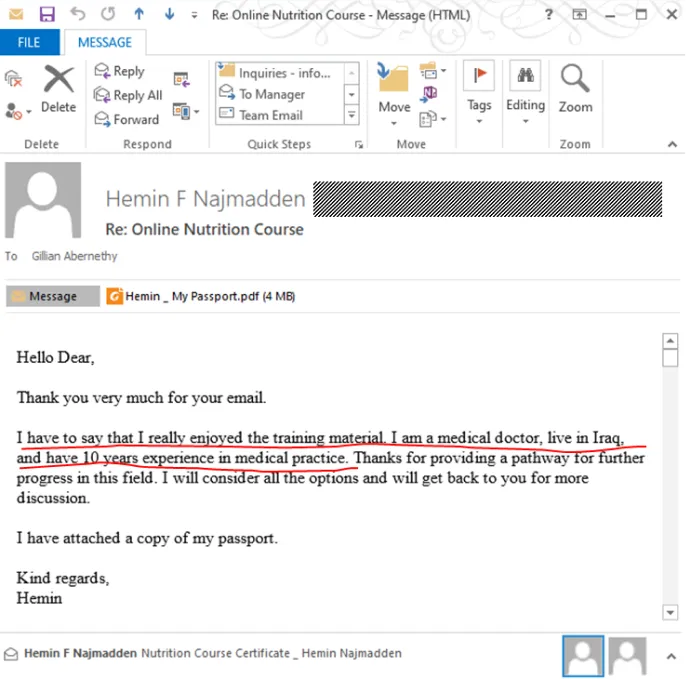Click the Ignore conversation icon
The height and width of the screenshot is (680, 686).
(14, 79)
